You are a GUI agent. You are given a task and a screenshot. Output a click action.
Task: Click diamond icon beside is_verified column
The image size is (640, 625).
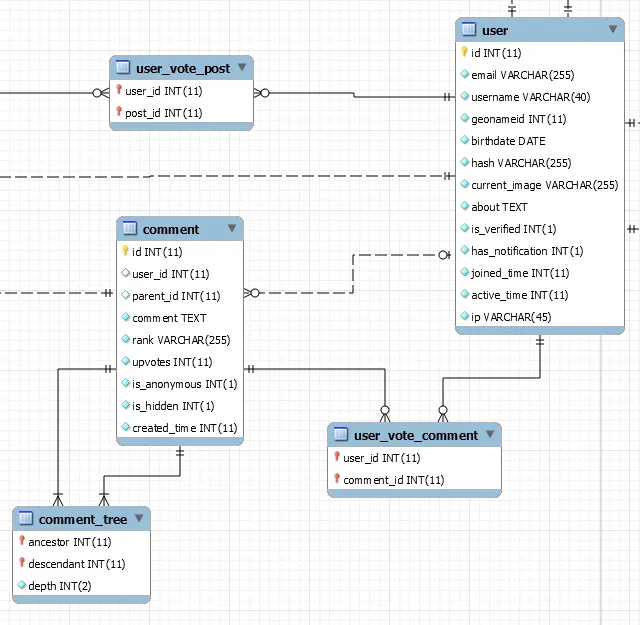464,228
